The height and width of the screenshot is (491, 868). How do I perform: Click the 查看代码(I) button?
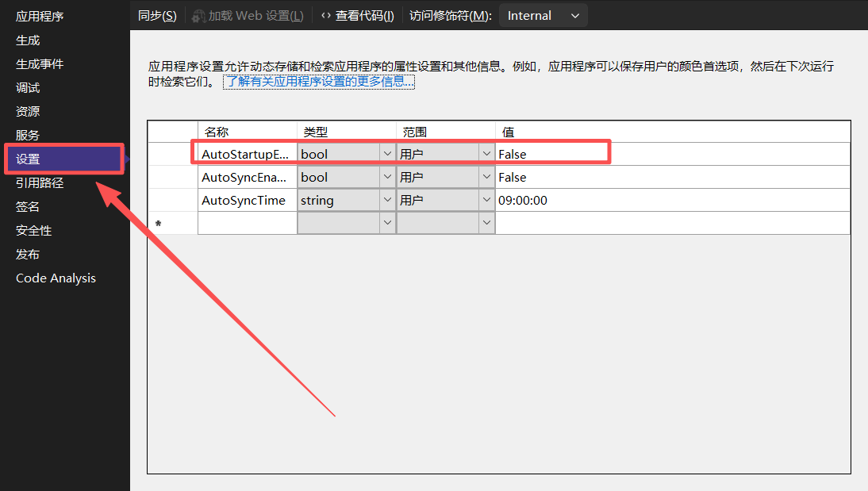pos(357,16)
